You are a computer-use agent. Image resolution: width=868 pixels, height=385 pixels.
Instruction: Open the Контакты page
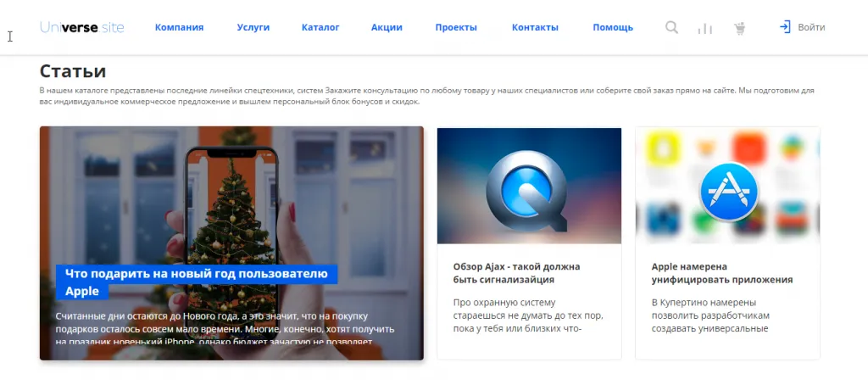click(535, 27)
